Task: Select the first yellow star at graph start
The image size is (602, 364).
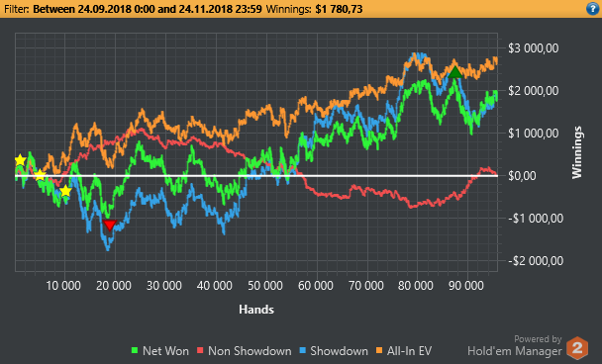Action: pyautogui.click(x=20, y=160)
